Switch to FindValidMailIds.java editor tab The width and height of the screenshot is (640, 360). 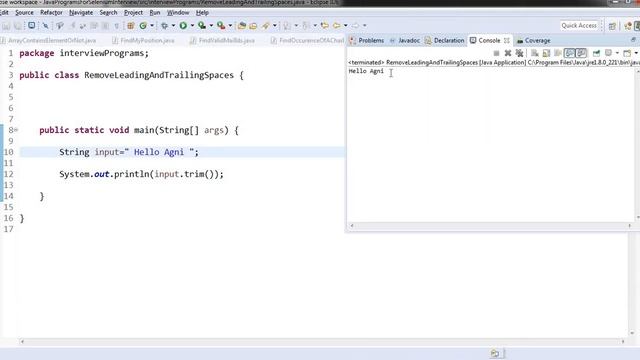click(x=223, y=40)
